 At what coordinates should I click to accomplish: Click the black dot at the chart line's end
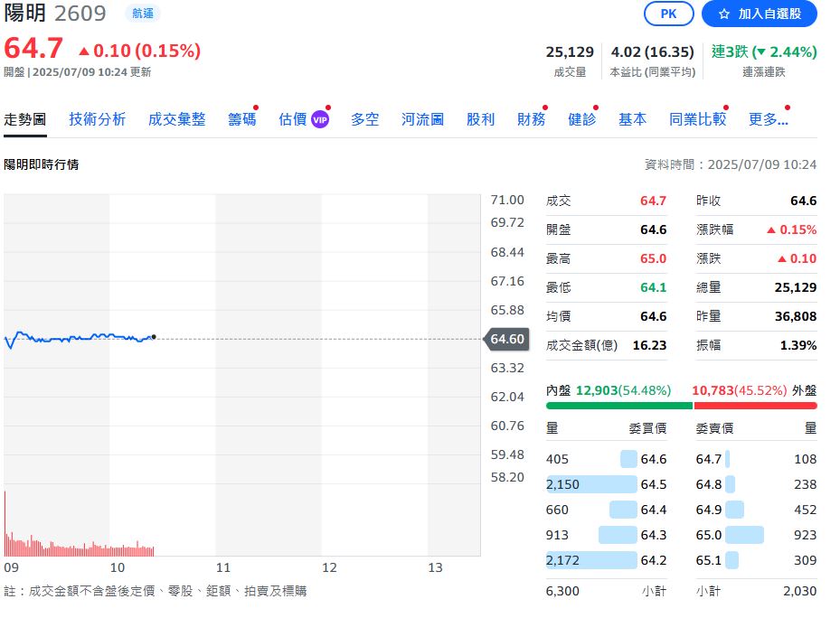154,337
